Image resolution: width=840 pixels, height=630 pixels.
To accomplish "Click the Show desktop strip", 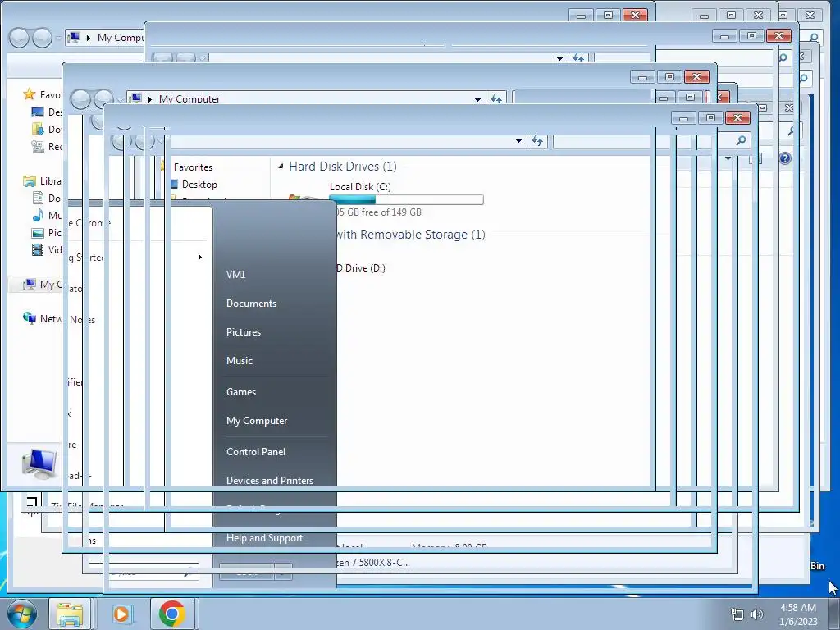I will click(834, 614).
